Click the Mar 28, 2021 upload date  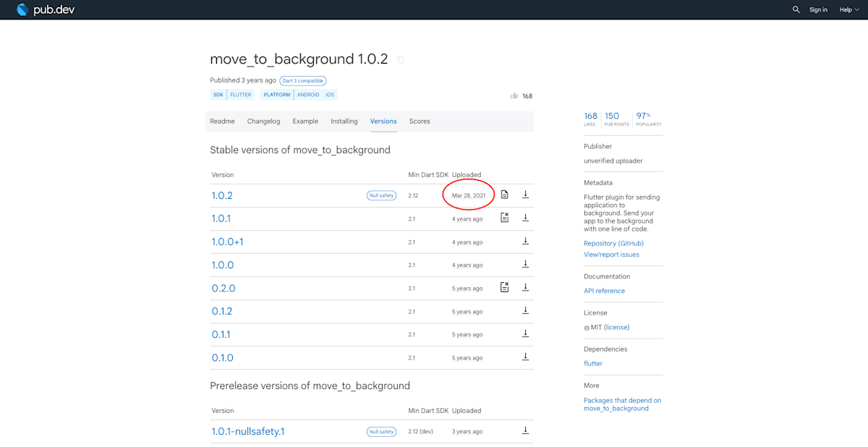469,195
